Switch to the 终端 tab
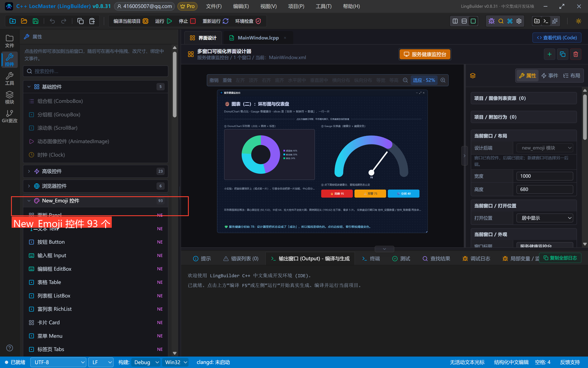Screen dimensions: 588x368 pos(371,258)
